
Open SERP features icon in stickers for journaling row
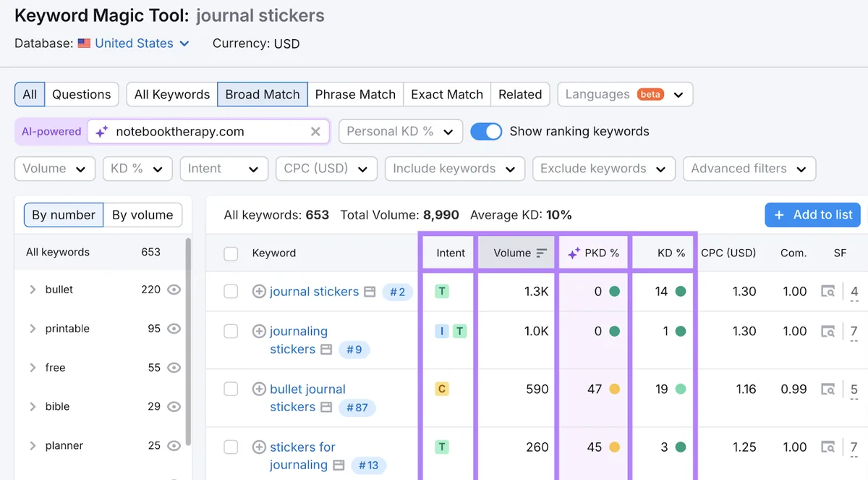click(340, 465)
